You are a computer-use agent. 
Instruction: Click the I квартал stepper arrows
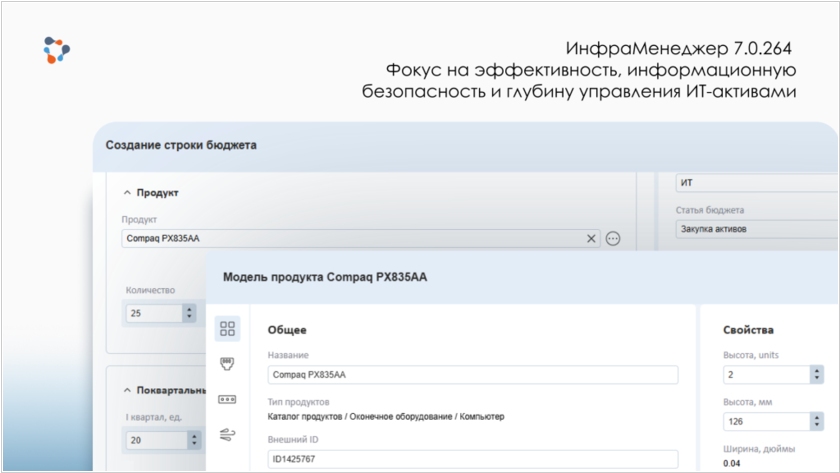[x=189, y=438]
